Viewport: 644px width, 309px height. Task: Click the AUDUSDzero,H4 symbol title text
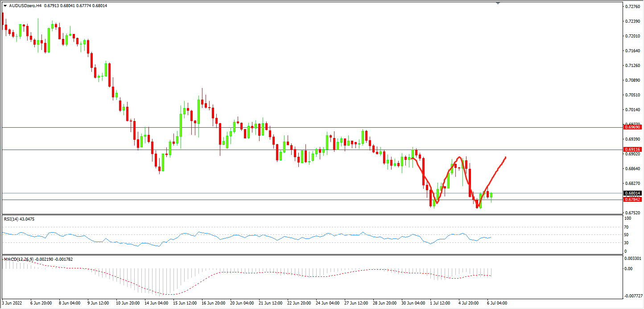tap(27, 6)
